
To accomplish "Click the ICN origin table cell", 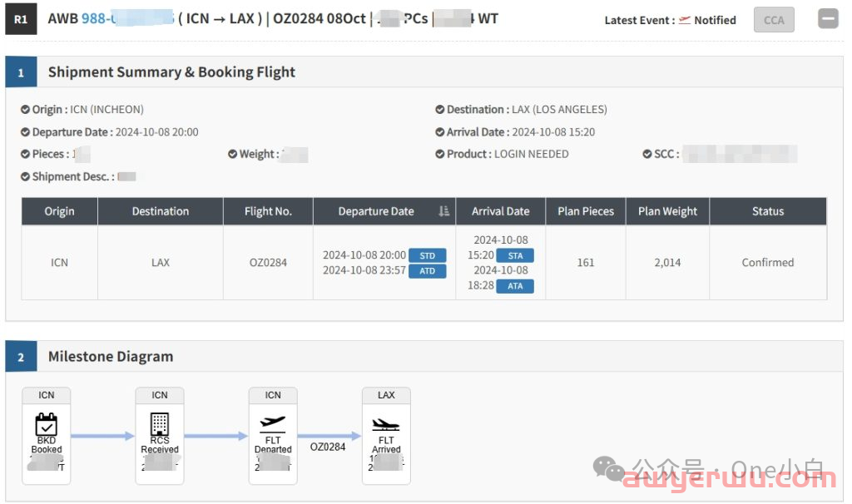I will pyautogui.click(x=59, y=262).
